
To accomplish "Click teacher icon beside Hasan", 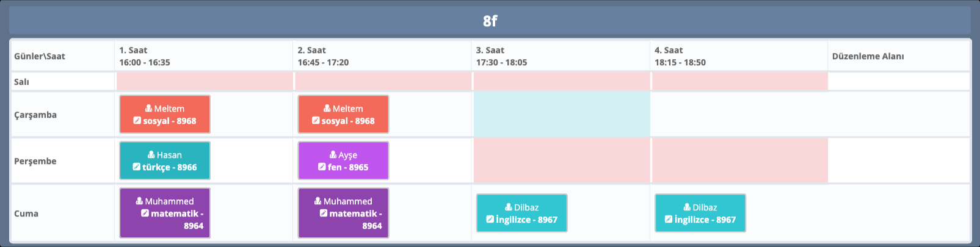I will (151, 155).
